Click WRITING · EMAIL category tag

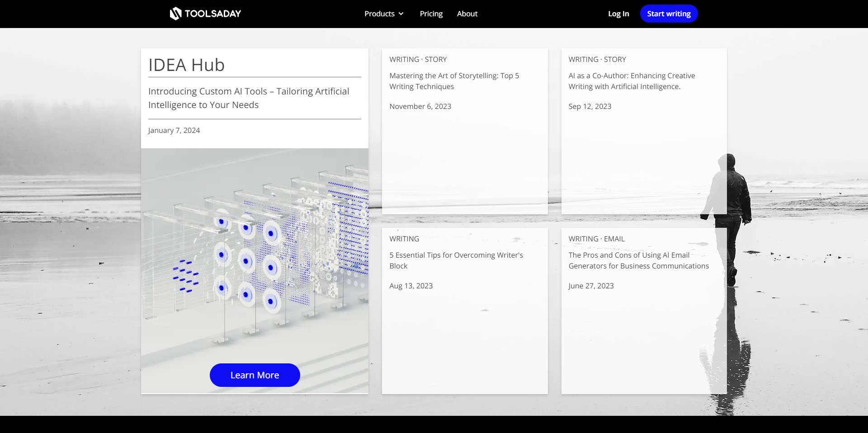pyautogui.click(x=596, y=239)
